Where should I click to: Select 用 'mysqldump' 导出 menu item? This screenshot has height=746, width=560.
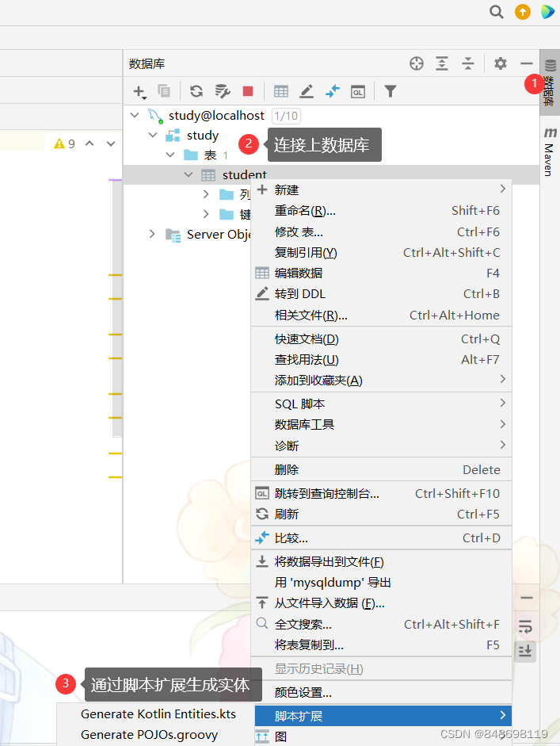click(x=381, y=583)
